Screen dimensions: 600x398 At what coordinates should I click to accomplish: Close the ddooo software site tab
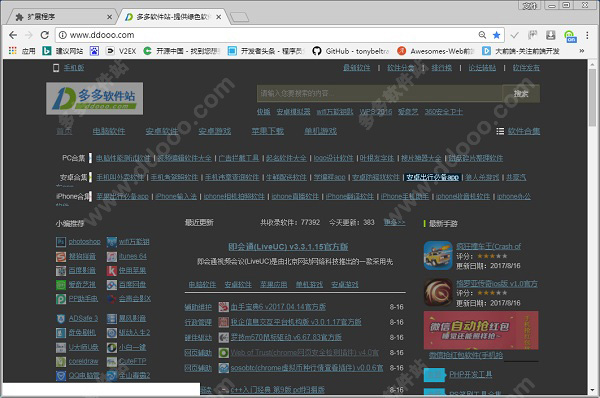218,17
